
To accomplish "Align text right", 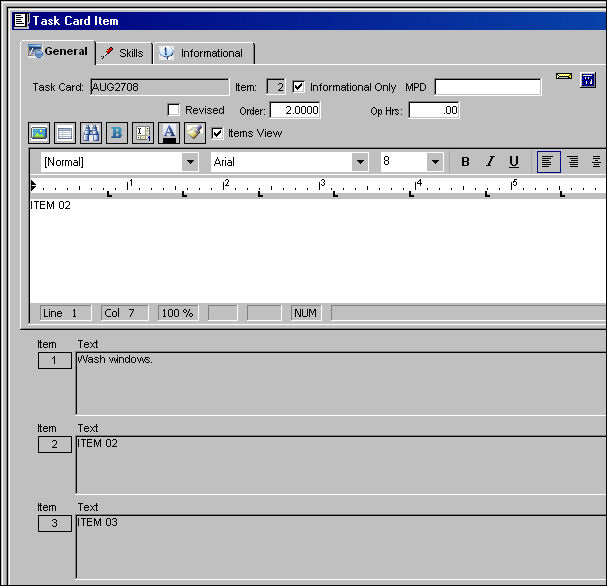I will [x=573, y=162].
